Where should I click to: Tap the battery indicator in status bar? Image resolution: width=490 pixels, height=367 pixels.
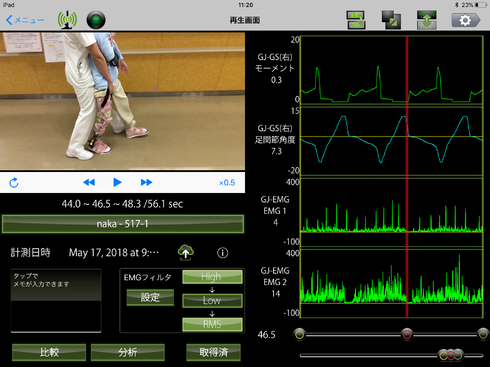click(x=481, y=5)
